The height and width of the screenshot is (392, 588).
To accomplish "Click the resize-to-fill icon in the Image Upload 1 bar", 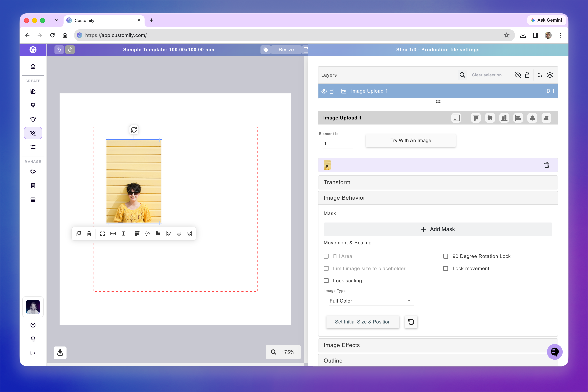I will pos(456,118).
